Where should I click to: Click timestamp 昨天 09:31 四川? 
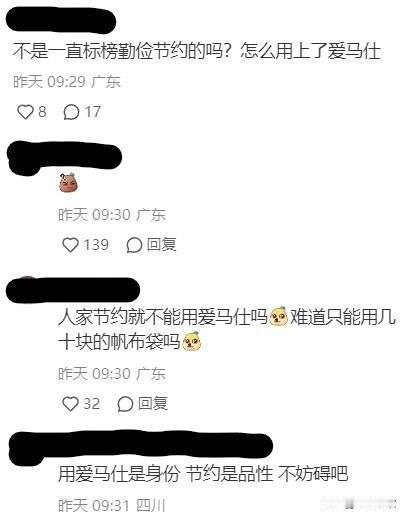[112, 505]
